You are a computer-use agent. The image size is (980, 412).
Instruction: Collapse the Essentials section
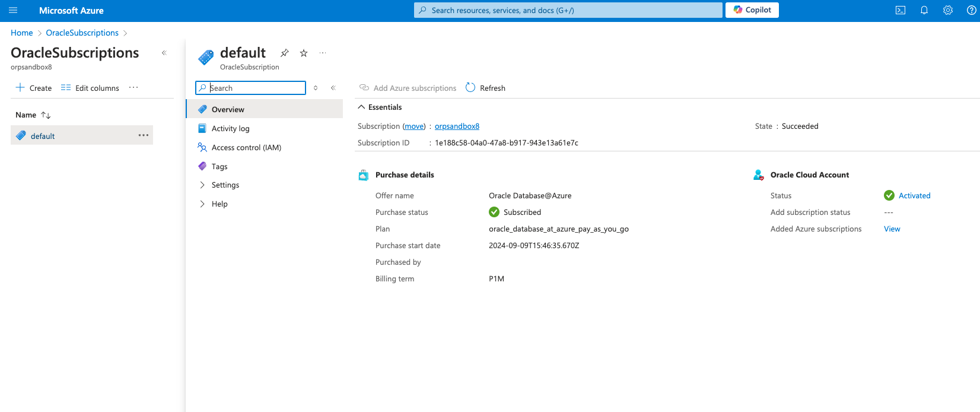coord(380,107)
